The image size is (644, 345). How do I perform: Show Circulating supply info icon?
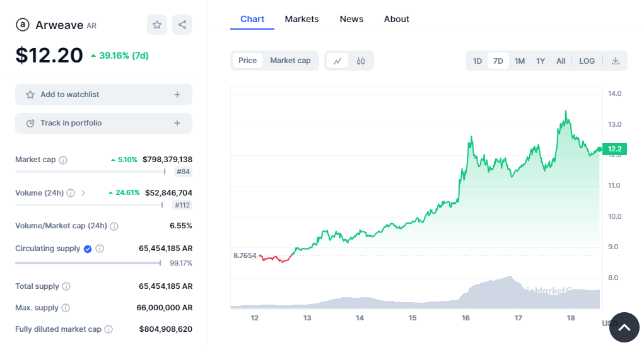click(100, 249)
